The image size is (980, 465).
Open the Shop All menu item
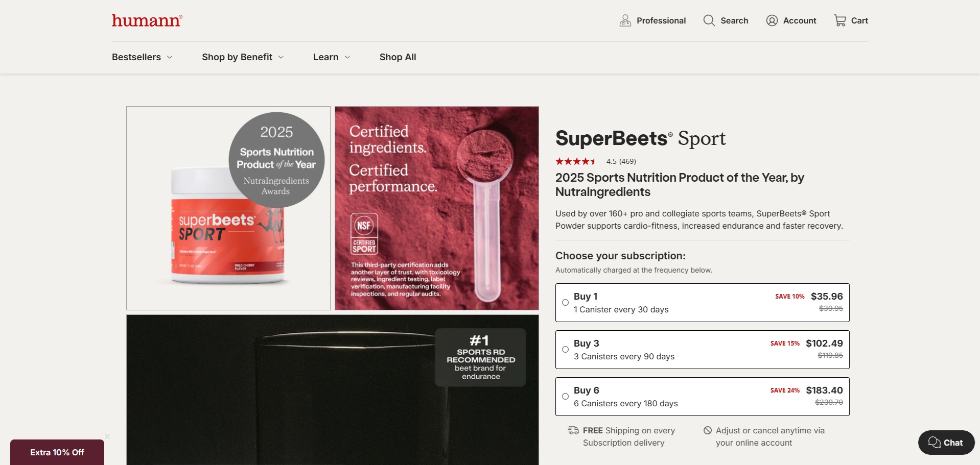point(398,57)
